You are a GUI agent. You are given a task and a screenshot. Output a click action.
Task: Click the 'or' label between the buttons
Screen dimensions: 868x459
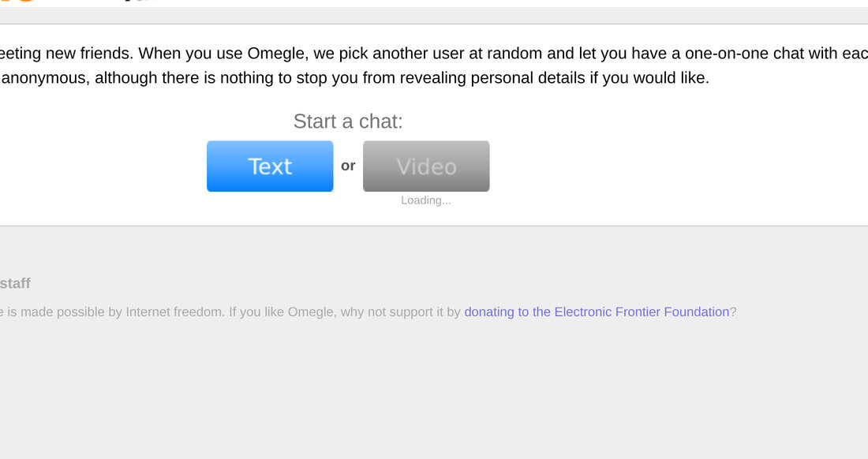click(x=348, y=166)
